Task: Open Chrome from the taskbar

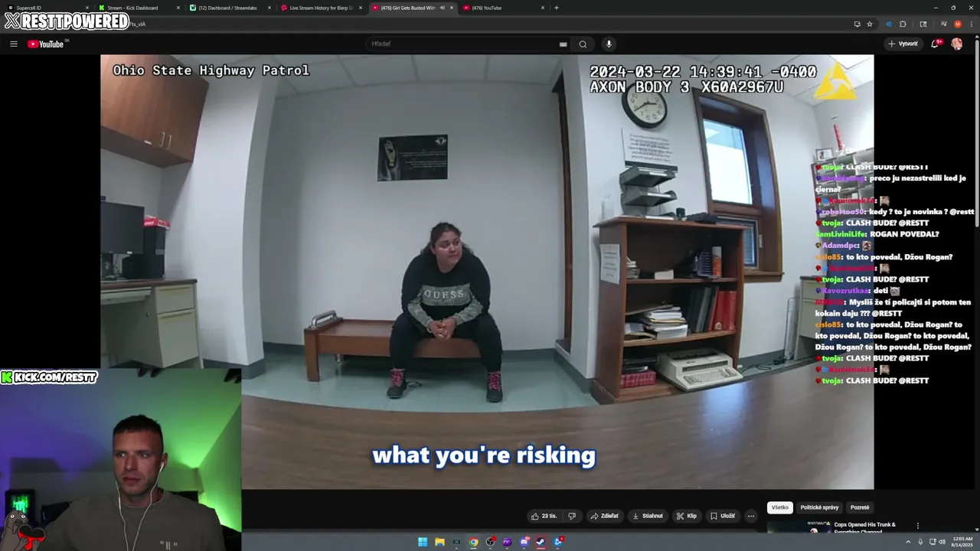Action: click(x=474, y=542)
